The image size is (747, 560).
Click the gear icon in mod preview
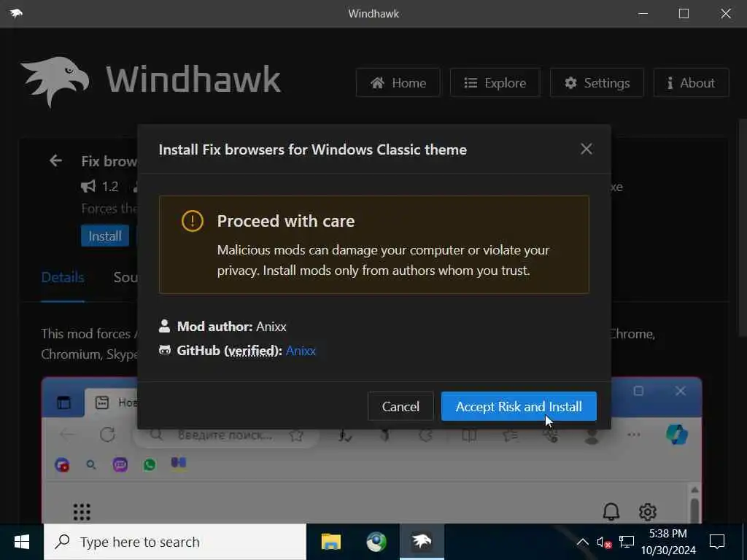[648, 512]
